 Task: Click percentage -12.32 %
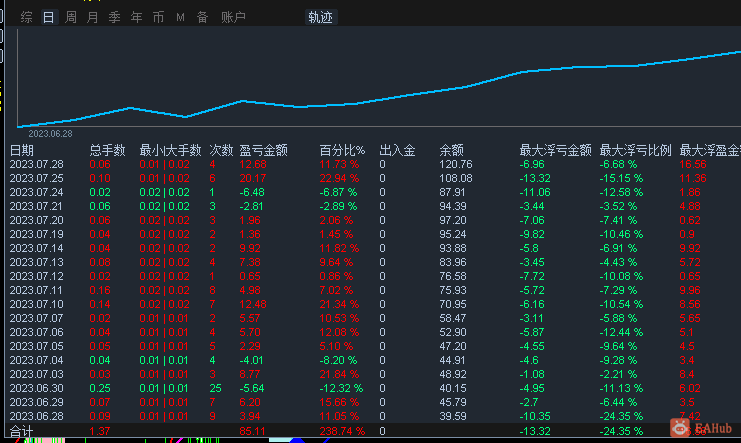point(341,388)
